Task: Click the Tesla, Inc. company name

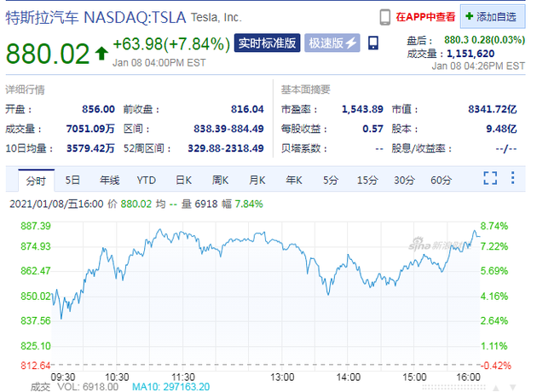Action: pyautogui.click(x=217, y=17)
